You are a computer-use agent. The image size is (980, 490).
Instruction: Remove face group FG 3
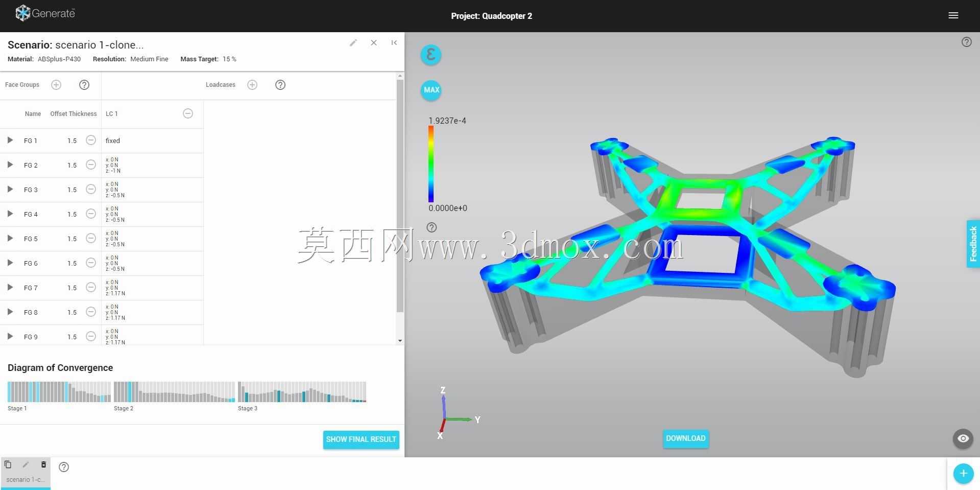[x=91, y=189]
